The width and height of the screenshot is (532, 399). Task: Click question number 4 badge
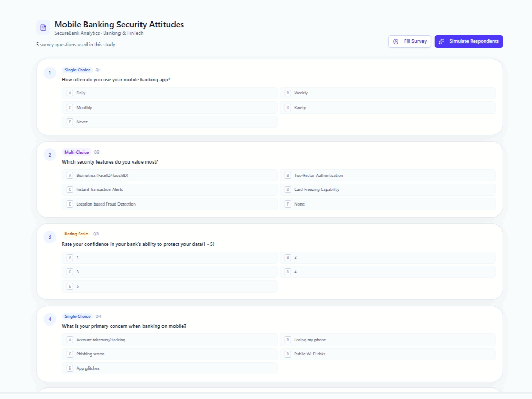[x=50, y=319]
